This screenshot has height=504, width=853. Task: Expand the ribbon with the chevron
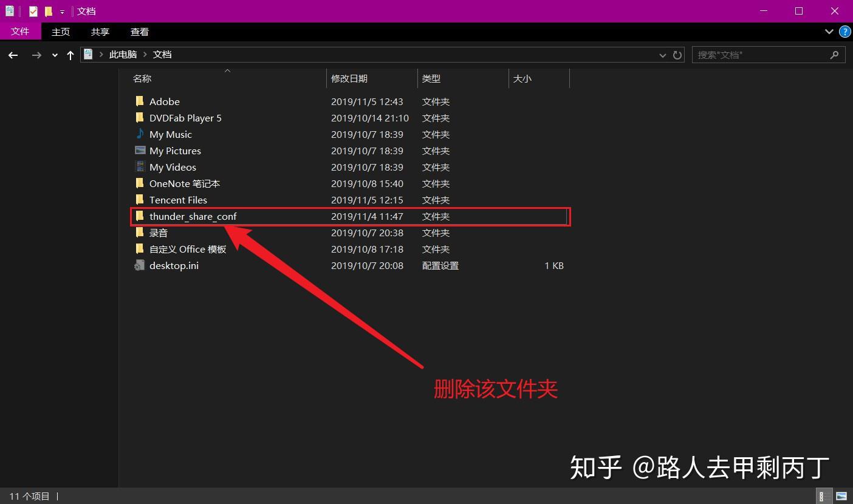(829, 32)
